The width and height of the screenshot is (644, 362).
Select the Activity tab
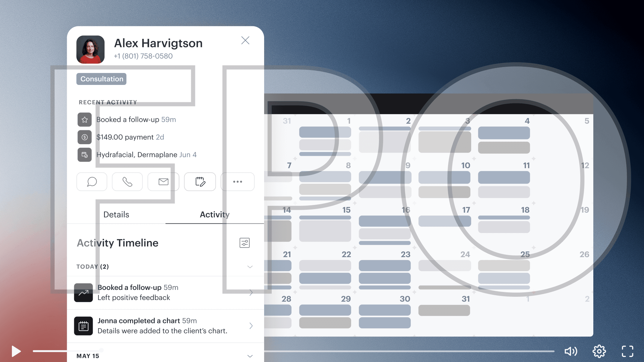pyautogui.click(x=215, y=215)
